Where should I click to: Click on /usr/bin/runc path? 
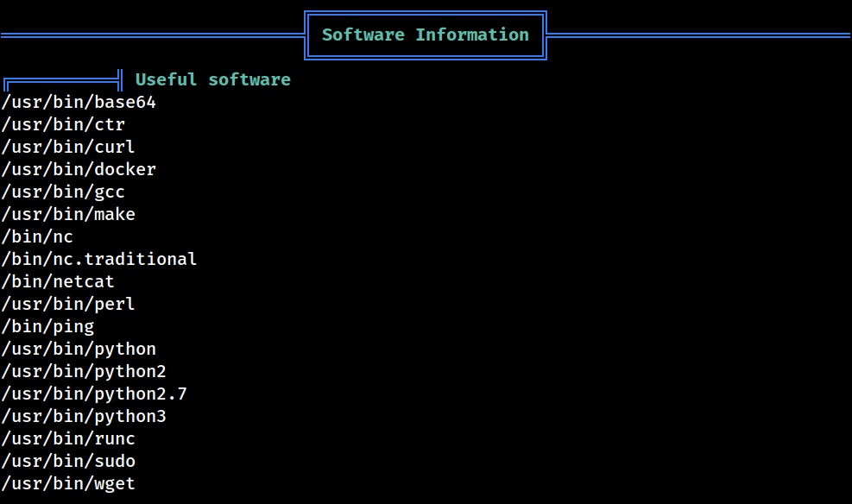point(68,438)
